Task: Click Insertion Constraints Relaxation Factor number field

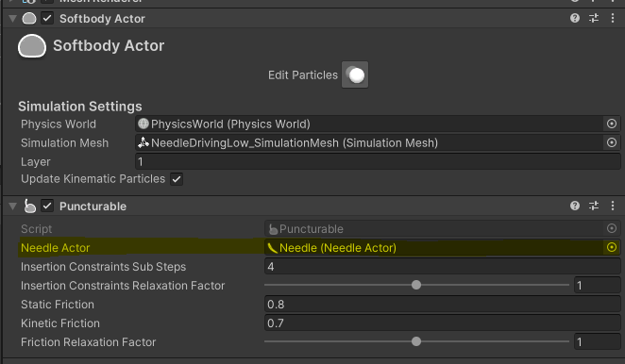Action: (597, 285)
